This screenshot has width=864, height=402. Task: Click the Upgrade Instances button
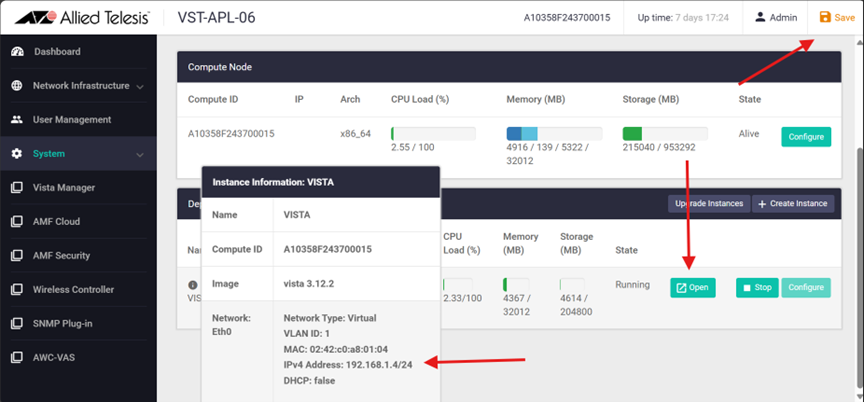point(709,204)
